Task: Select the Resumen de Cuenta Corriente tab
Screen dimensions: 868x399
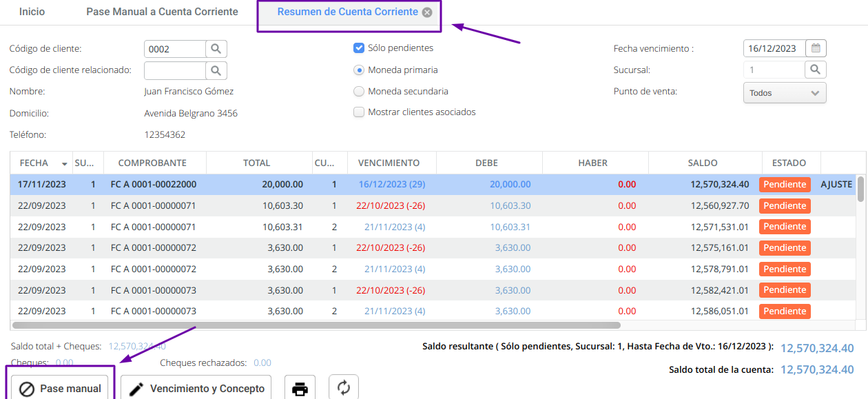Action: pos(347,12)
